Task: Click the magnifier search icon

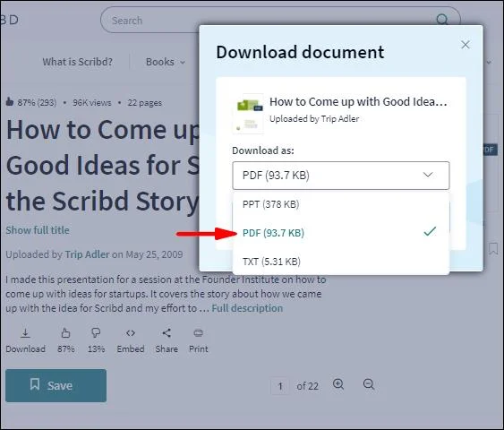Action: click(x=442, y=20)
